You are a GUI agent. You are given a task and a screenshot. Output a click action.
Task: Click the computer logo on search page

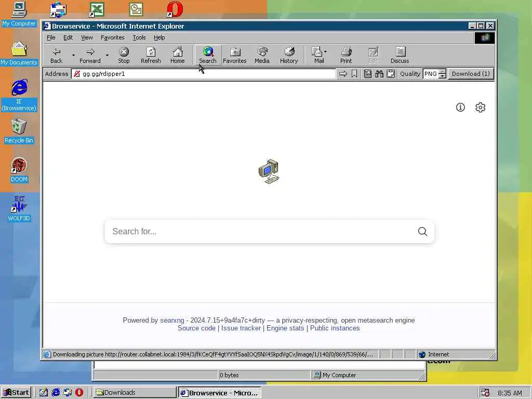[269, 171]
